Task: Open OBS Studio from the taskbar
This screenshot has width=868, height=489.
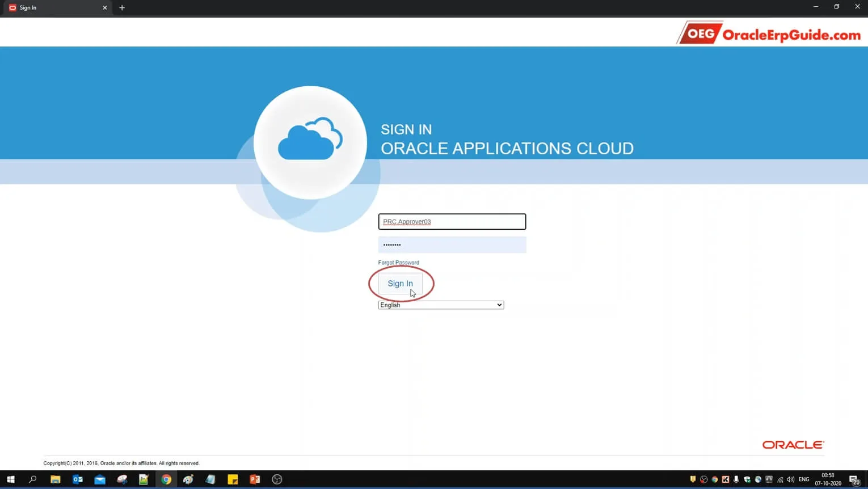Action: click(277, 479)
